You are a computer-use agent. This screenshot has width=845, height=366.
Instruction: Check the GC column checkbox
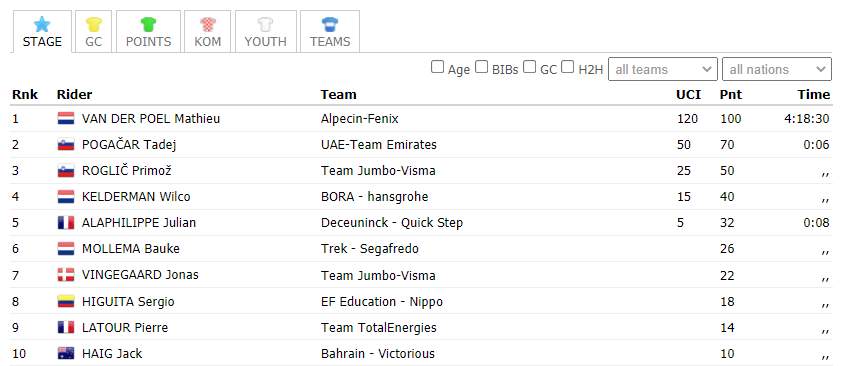point(530,67)
